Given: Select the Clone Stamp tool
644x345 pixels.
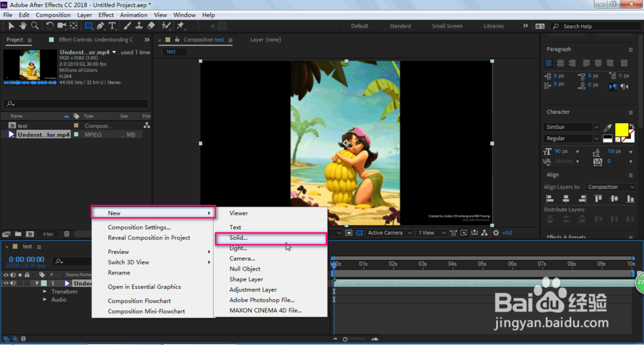Looking at the screenshot, I should pos(139,26).
